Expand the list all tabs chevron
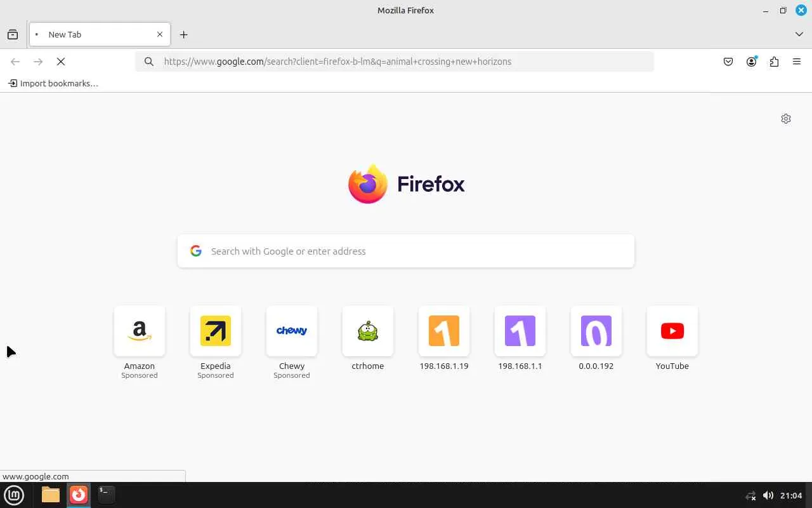 [799, 34]
